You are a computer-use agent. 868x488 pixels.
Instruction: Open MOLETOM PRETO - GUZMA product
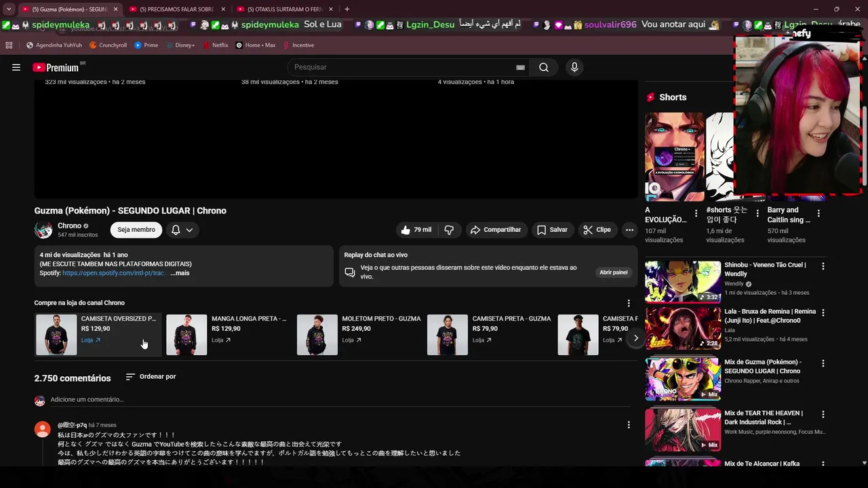tap(359, 335)
